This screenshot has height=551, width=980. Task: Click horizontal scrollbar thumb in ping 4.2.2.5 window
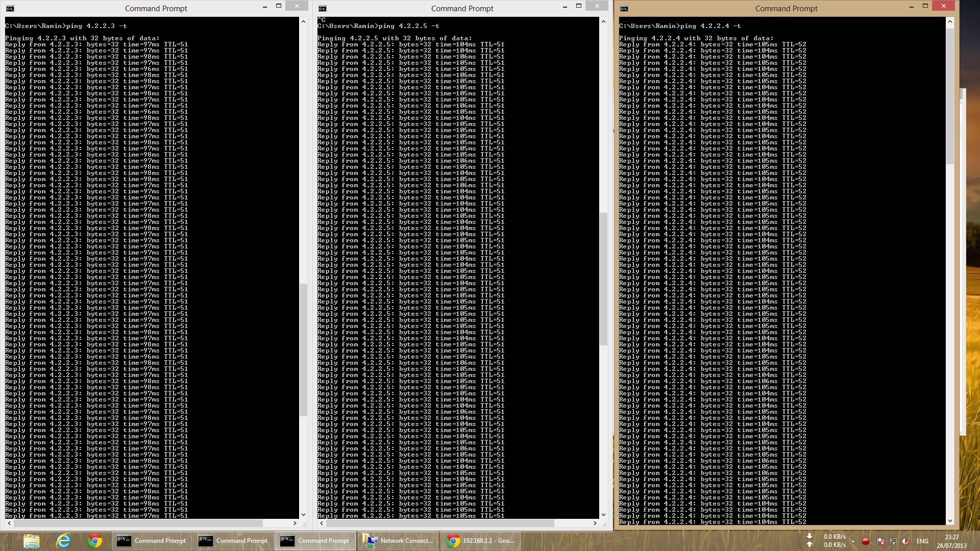click(x=440, y=523)
